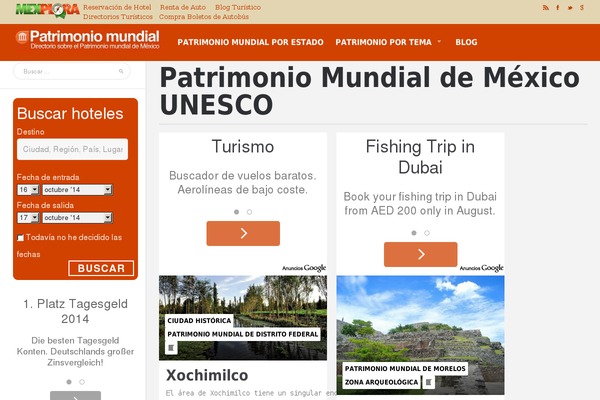Open the Twitter bird icon
600x400 pixels.
[x=570, y=7]
